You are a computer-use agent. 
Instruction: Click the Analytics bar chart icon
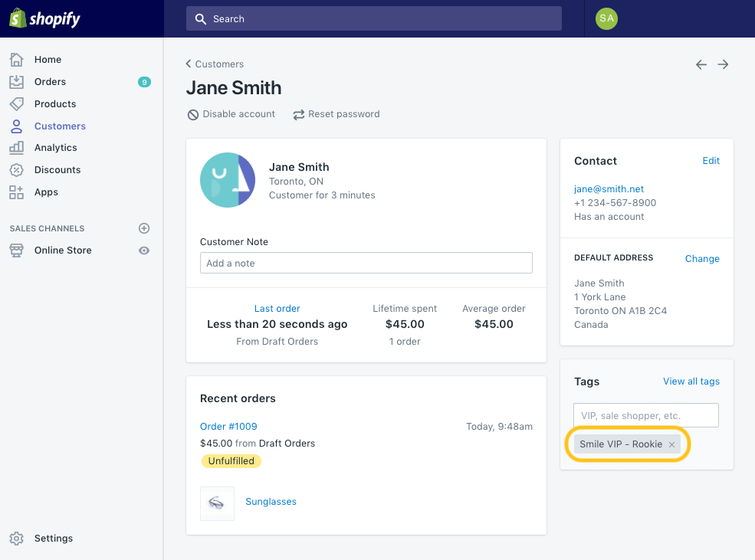[x=16, y=148]
